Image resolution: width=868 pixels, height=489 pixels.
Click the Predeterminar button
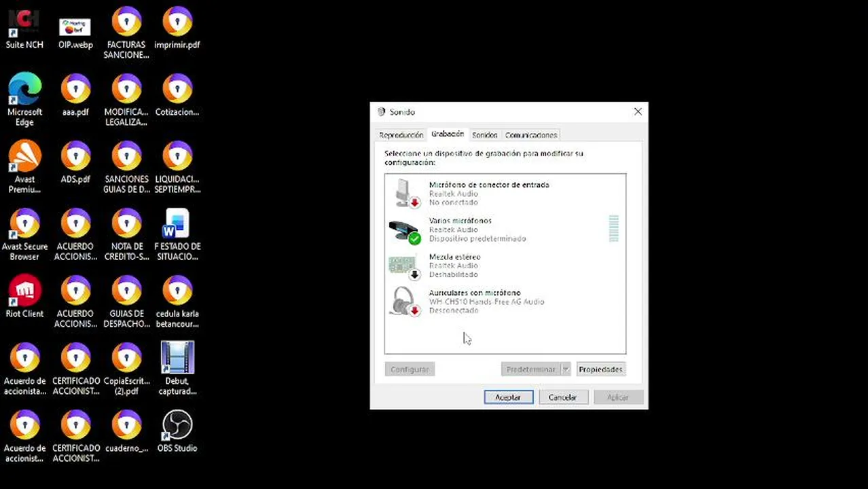pyautogui.click(x=530, y=369)
